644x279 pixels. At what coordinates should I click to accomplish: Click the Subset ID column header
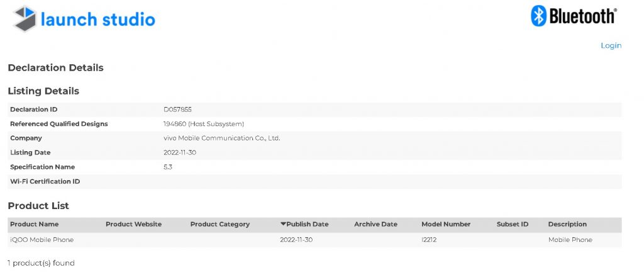(x=513, y=224)
